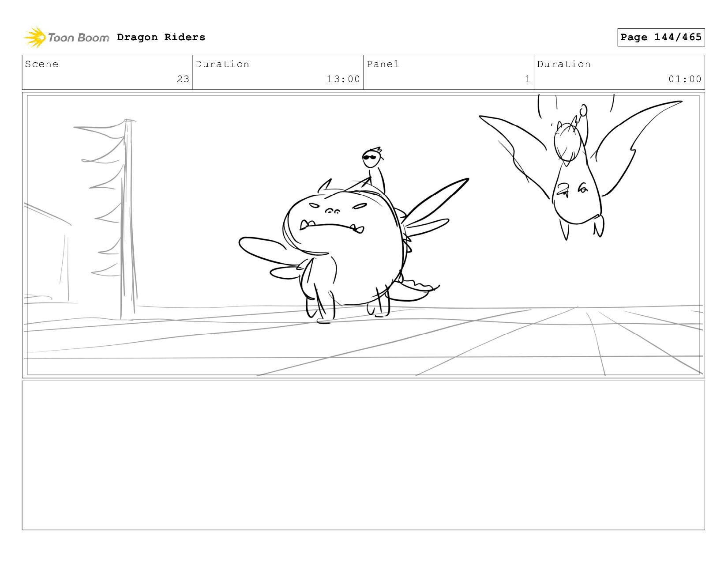Click the storyboard panel sketch of dragons
The image size is (728, 563).
(363, 235)
